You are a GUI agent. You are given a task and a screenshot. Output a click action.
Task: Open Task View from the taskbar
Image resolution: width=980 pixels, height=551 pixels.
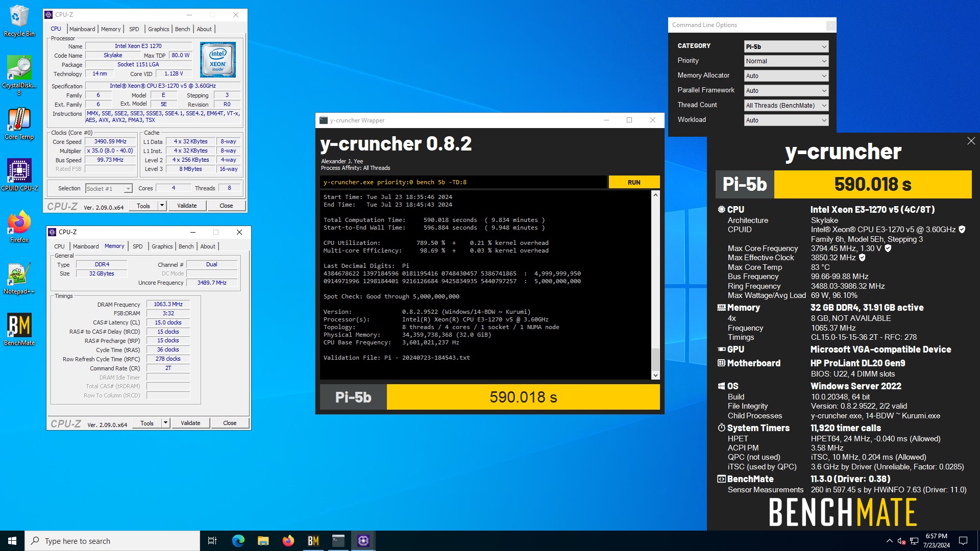click(x=212, y=541)
